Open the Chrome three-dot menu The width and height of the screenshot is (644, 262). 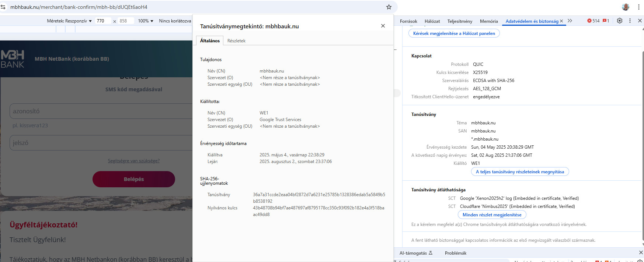coord(639,7)
